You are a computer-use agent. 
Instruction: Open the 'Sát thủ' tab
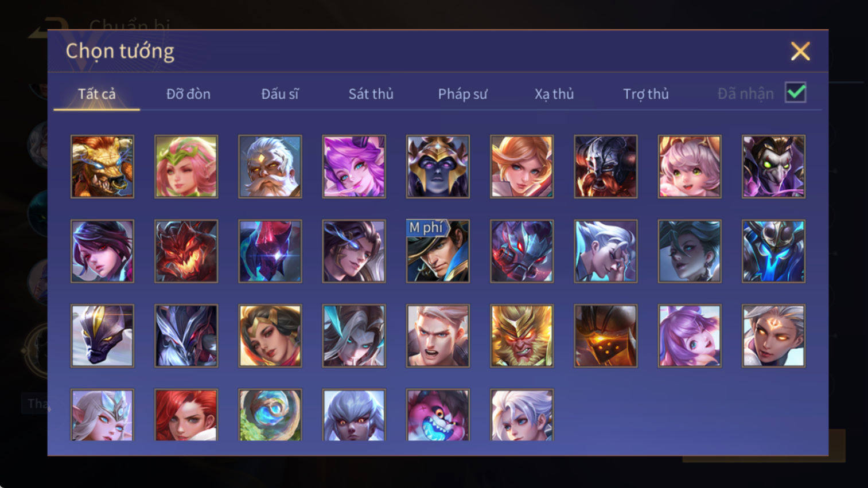(x=371, y=94)
